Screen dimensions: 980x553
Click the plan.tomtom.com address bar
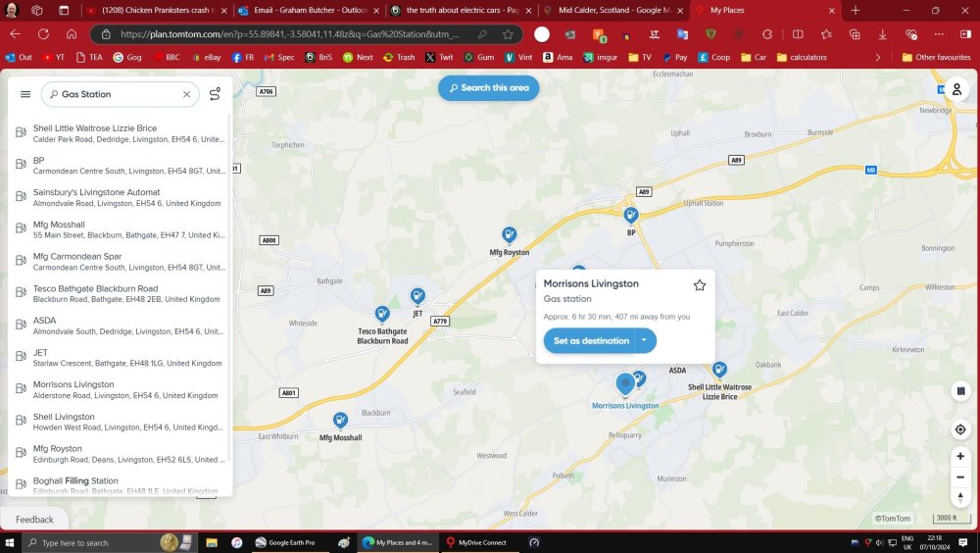[291, 34]
